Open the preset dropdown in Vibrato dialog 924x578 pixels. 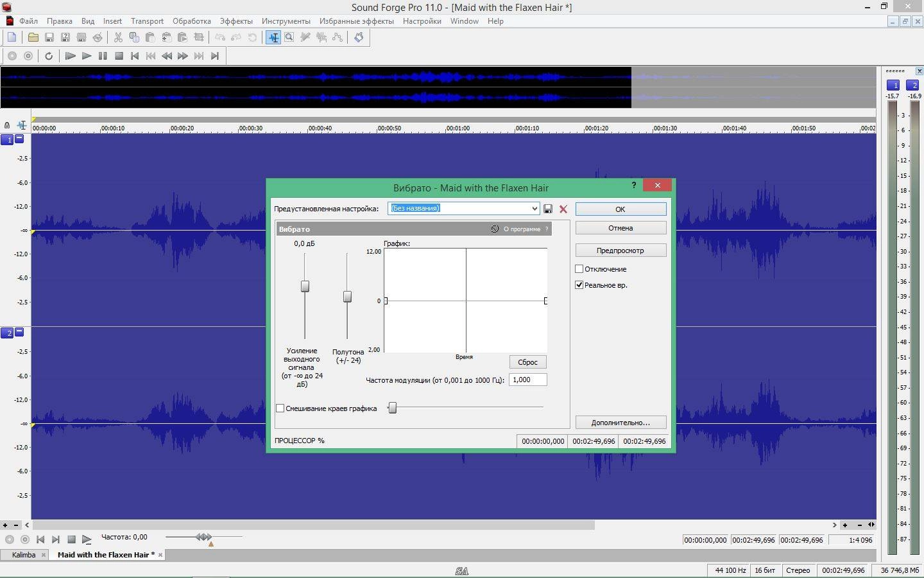pos(534,208)
